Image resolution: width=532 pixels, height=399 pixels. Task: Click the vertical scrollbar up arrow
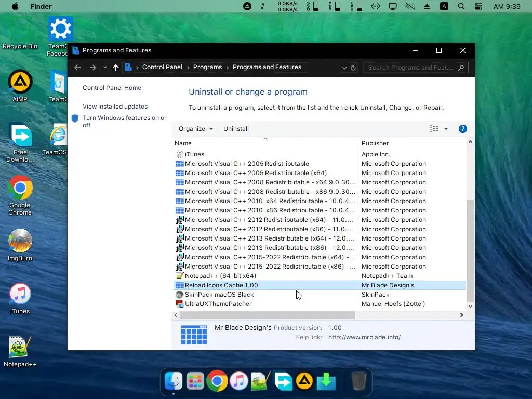pos(470,142)
